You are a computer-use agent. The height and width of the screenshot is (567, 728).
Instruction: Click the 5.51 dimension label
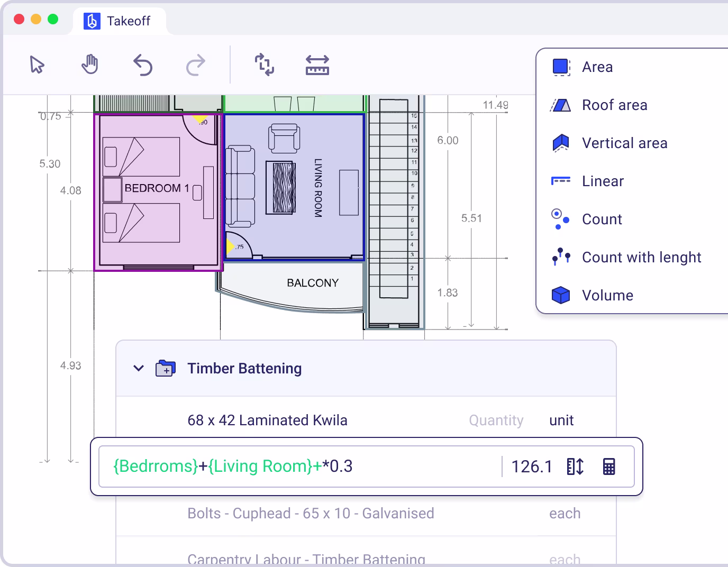coord(471,218)
